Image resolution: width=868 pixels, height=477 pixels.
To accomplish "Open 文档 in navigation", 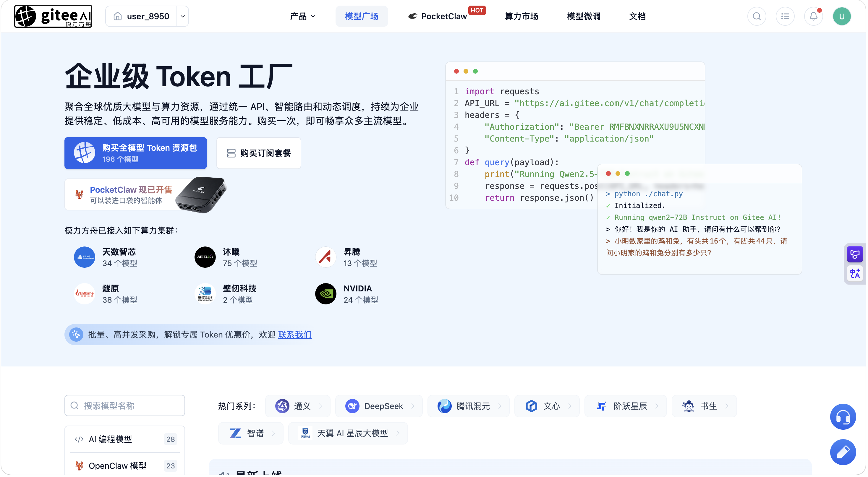I will click(637, 16).
